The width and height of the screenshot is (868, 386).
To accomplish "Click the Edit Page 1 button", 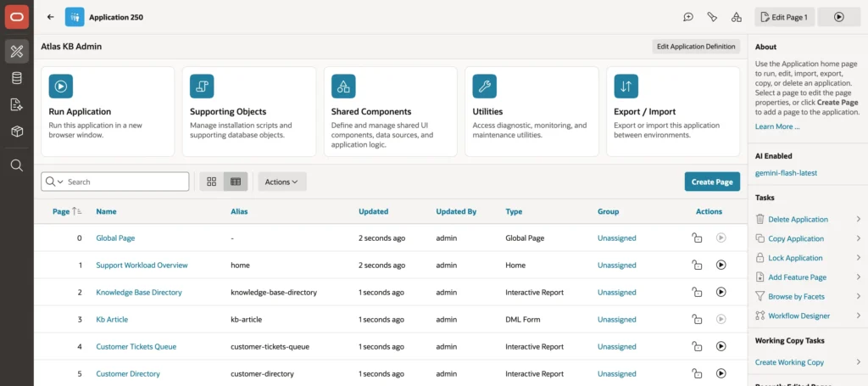I will click(x=784, y=17).
